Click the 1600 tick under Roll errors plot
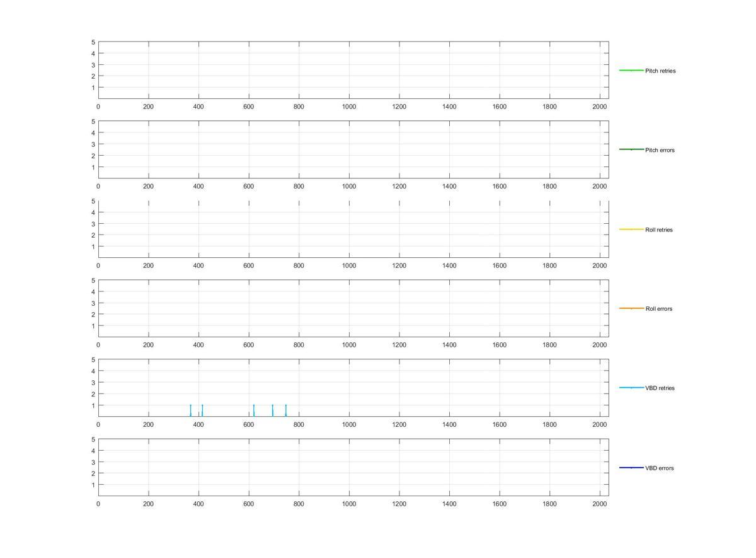This screenshot has width=756, height=558. [500, 345]
